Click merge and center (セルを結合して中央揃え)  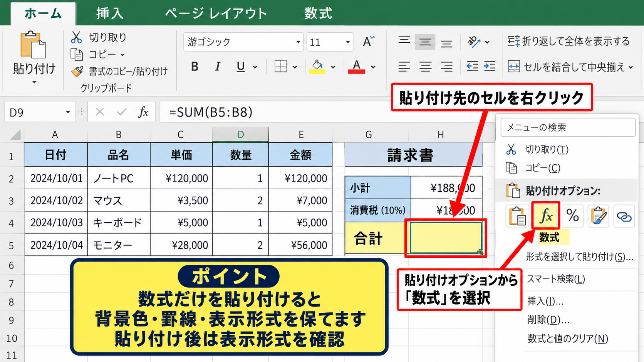pyautogui.click(x=566, y=67)
